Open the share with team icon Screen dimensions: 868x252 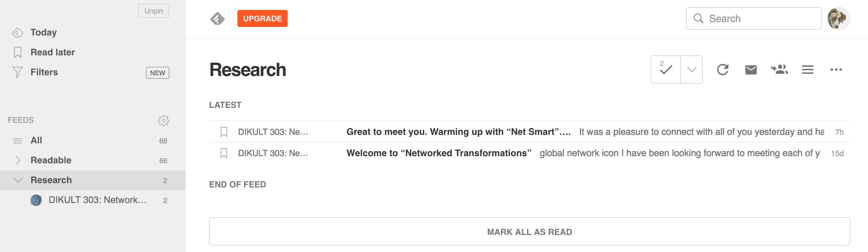click(x=779, y=70)
